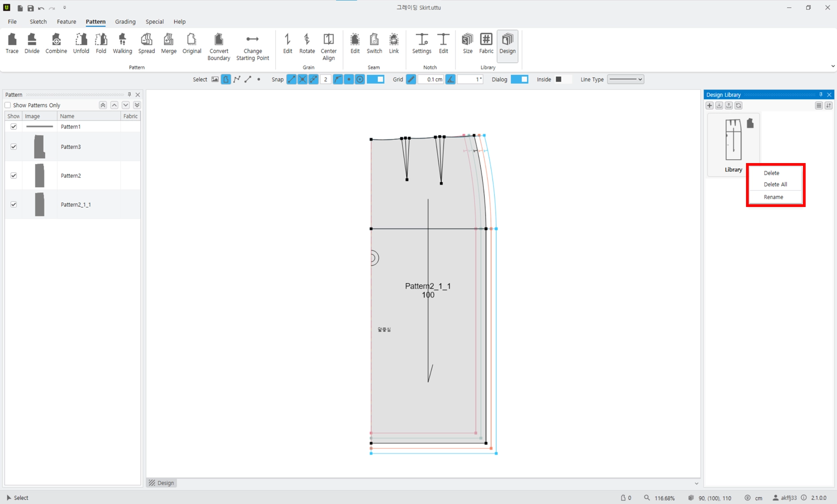The height and width of the screenshot is (504, 837).
Task: Click the Center Align grain icon
Action: pos(328,47)
